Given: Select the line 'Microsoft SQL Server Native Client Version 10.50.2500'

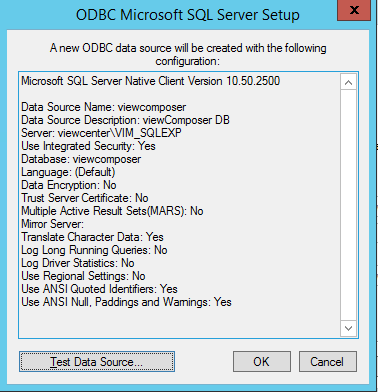Looking at the screenshot, I should tap(150, 81).
